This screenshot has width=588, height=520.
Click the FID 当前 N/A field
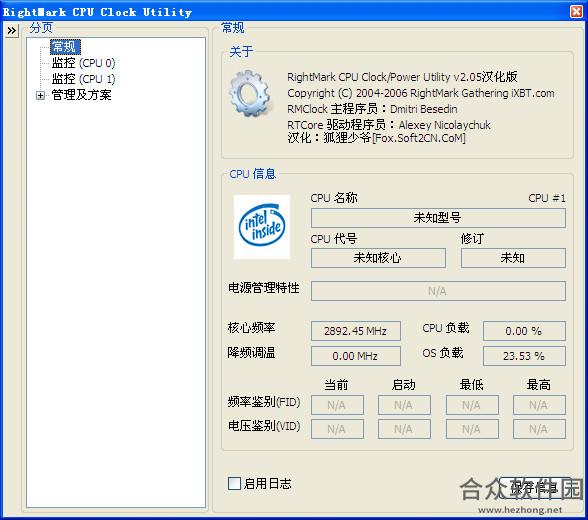pos(337,405)
